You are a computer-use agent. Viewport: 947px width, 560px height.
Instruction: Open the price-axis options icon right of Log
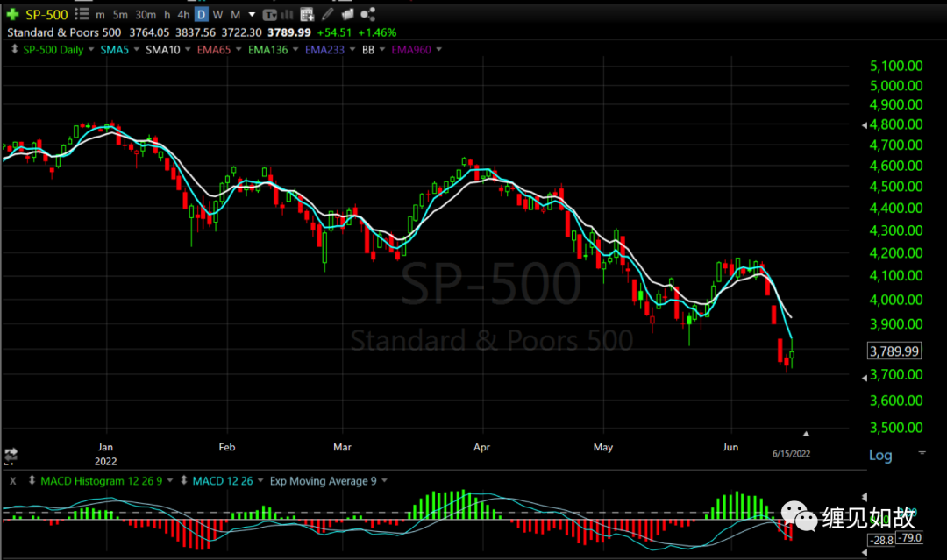[922, 452]
